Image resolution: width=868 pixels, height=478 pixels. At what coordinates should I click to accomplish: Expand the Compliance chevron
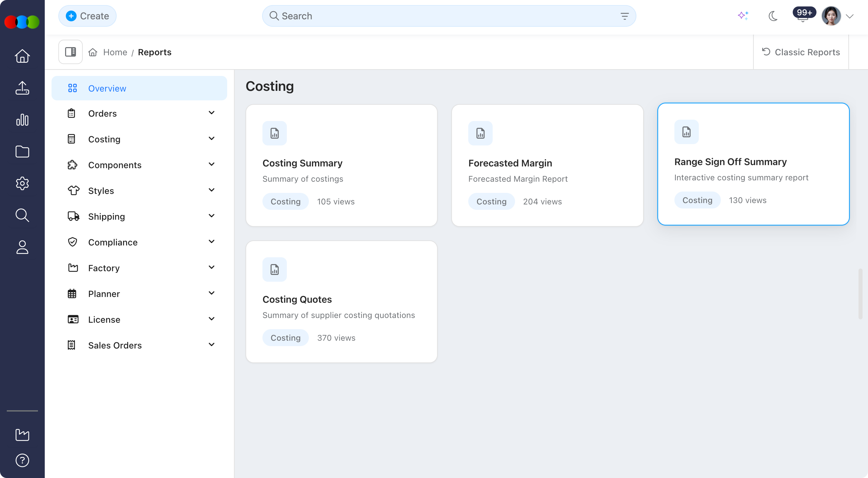pos(212,242)
